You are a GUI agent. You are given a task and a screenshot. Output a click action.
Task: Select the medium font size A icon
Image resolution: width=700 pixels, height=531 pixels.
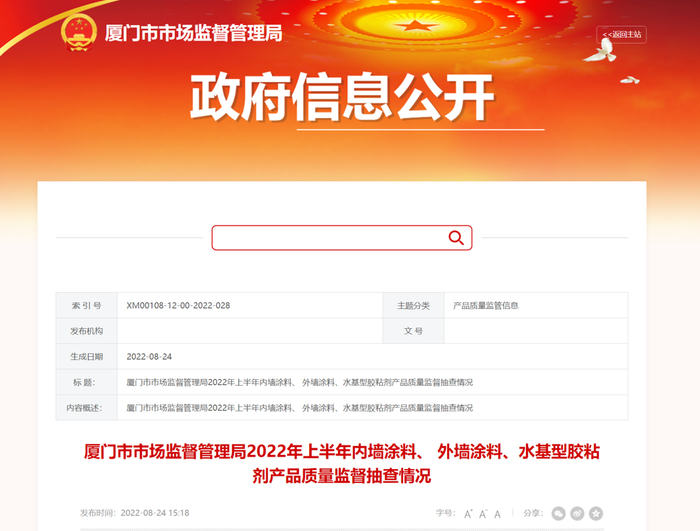pos(483,514)
